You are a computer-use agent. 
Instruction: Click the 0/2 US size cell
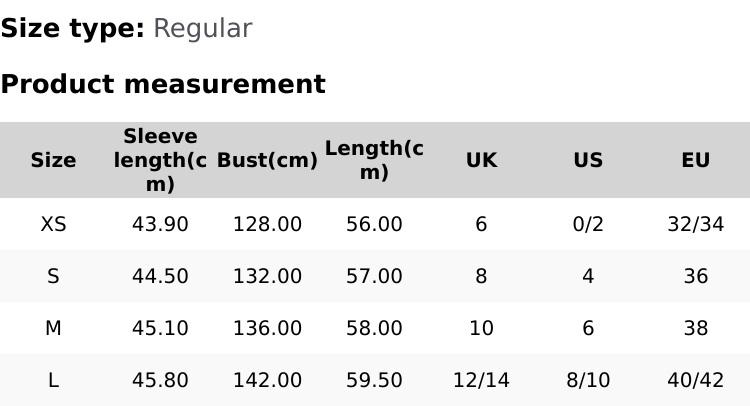(588, 224)
